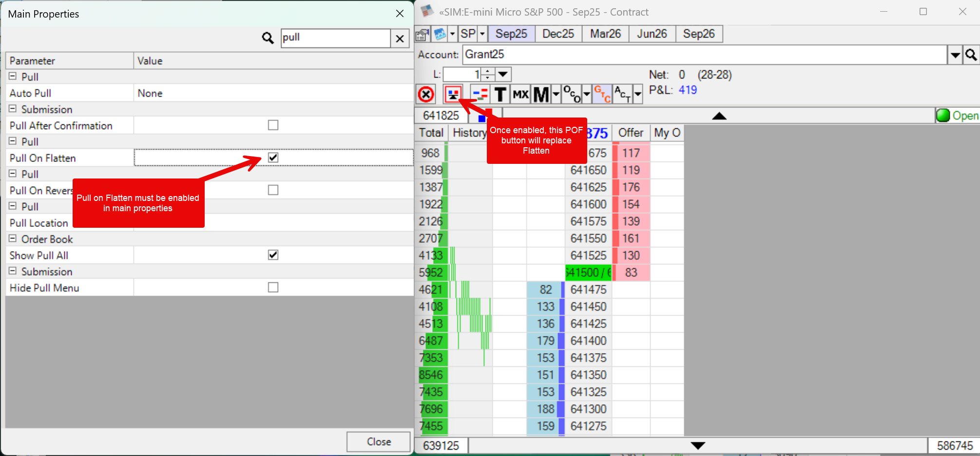
Task: Check the Hide Pull Menu checkbox
Action: pyautogui.click(x=273, y=287)
